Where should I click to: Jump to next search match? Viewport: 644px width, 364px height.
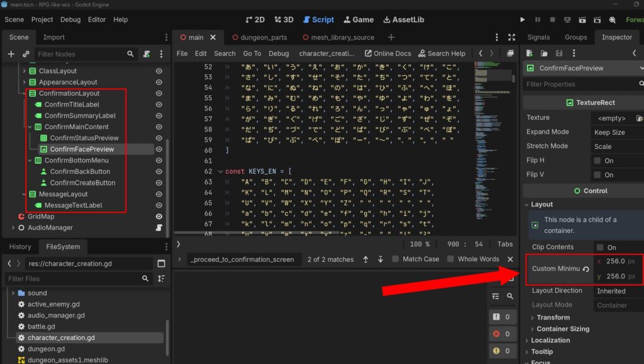pyautogui.click(x=380, y=259)
